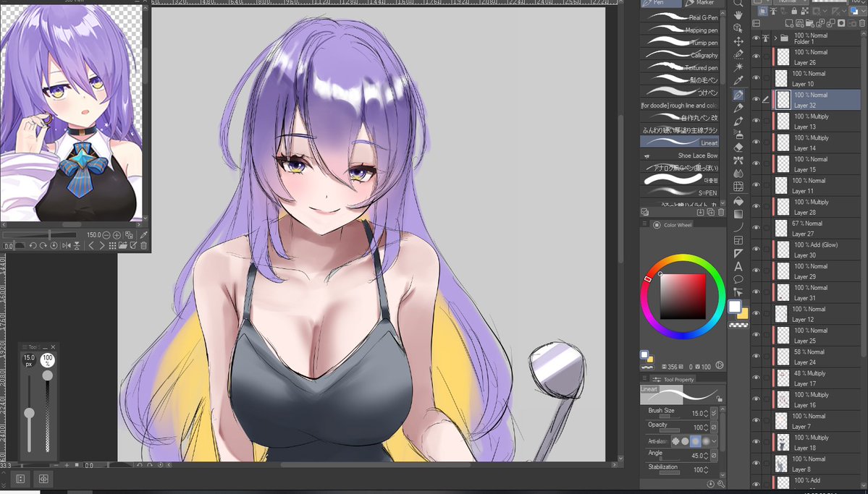This screenshot has width=868, height=494.
Task: Open the Tool Property tab
Action: 673,379
